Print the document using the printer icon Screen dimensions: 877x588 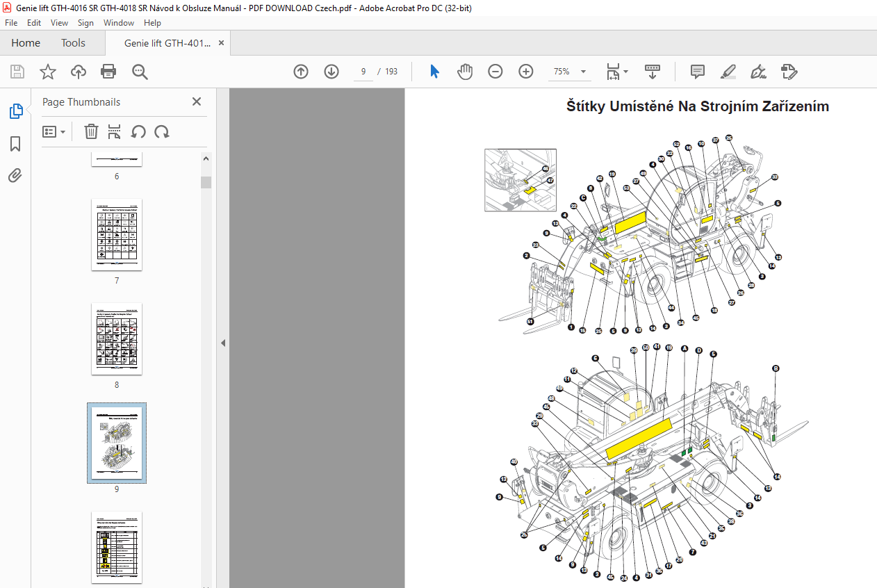pos(108,72)
